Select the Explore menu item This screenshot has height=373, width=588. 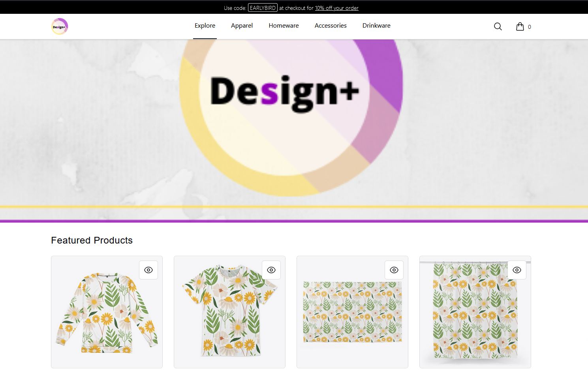click(205, 26)
